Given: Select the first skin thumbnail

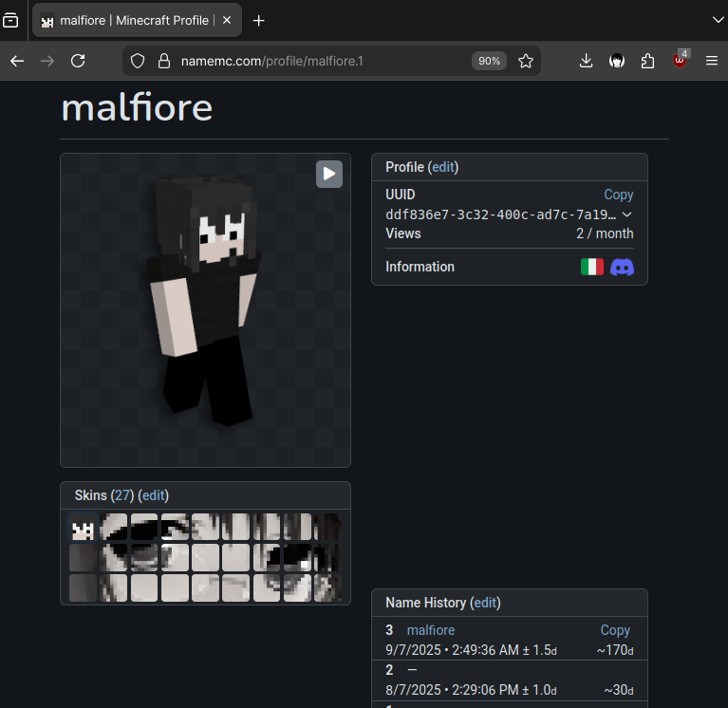Looking at the screenshot, I should pyautogui.click(x=83, y=528).
